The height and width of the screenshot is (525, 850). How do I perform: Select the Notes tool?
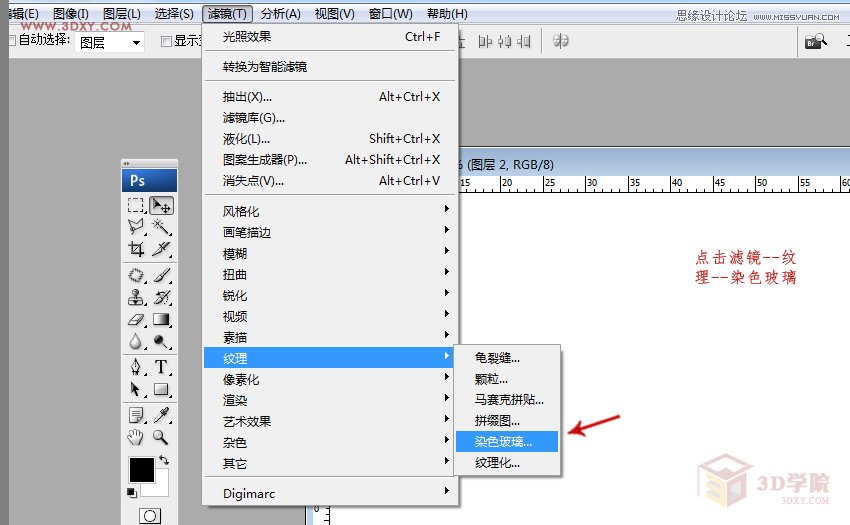click(136, 415)
